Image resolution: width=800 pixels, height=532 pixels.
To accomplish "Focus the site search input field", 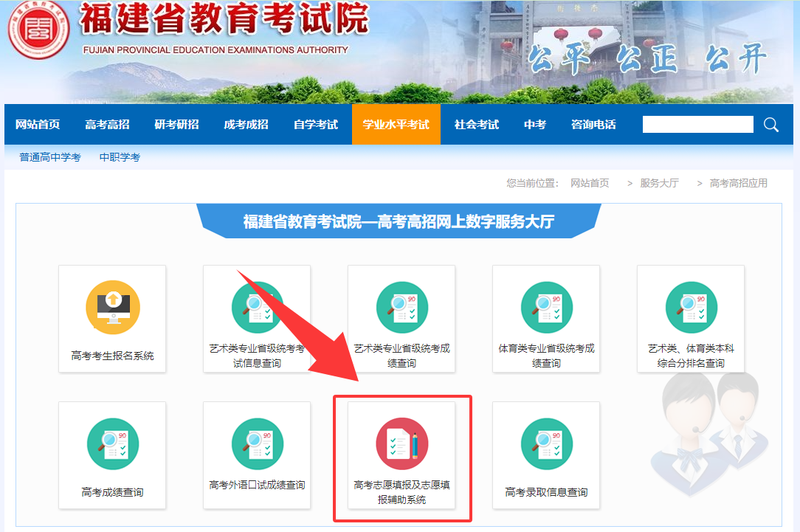I will click(x=698, y=125).
